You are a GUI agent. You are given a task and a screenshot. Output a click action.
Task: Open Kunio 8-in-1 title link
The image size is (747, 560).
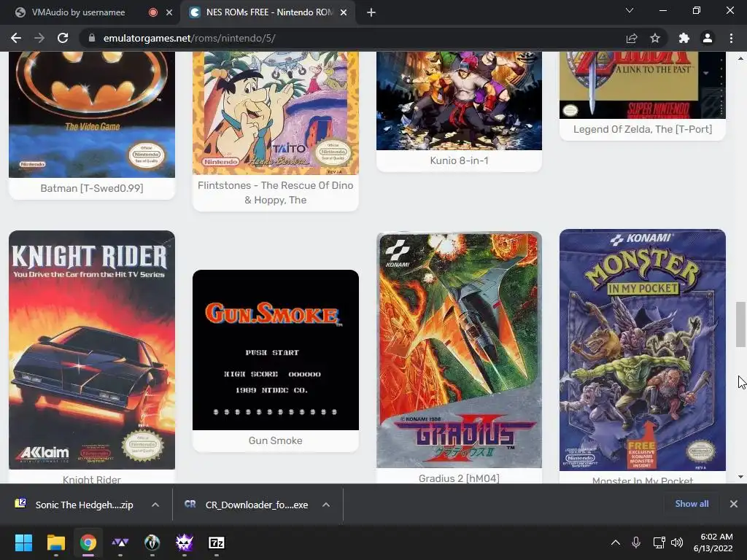click(460, 160)
